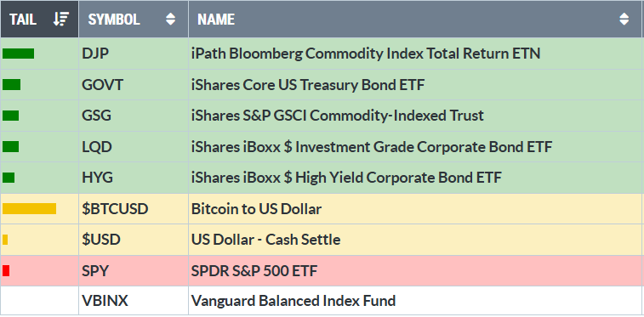Select the LQD symbol cell

point(134,147)
